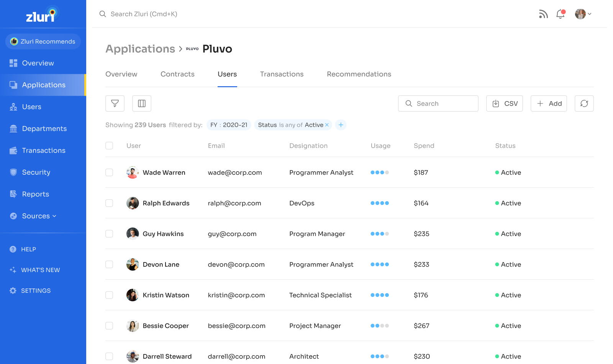This screenshot has height=364, width=613.
Task: Open the filter funnel button
Action: (x=115, y=103)
